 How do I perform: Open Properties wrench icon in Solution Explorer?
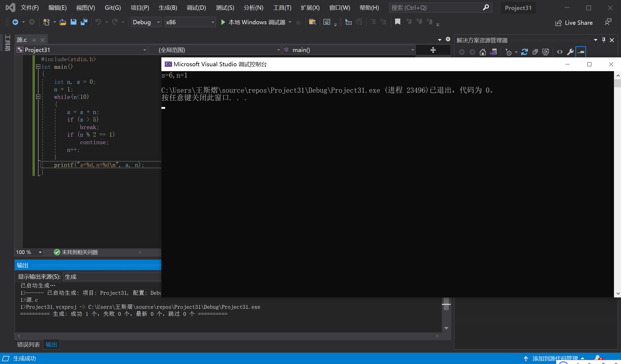(570, 52)
